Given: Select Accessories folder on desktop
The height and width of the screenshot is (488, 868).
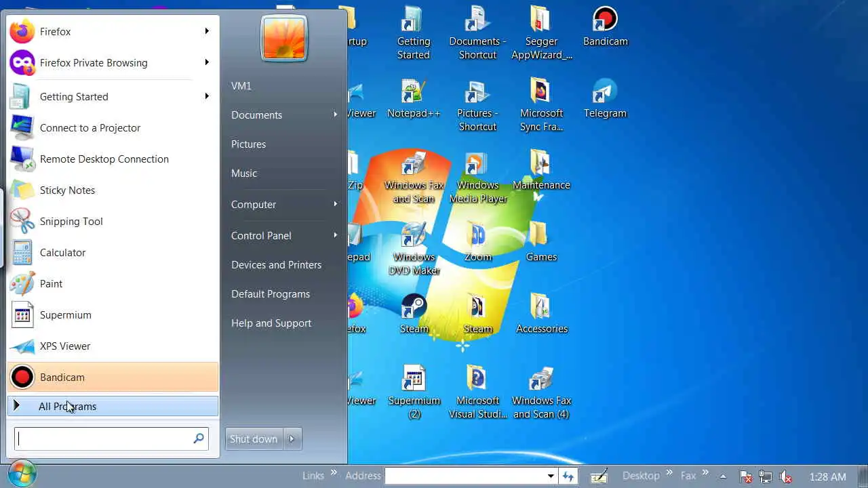Looking at the screenshot, I should [541, 314].
